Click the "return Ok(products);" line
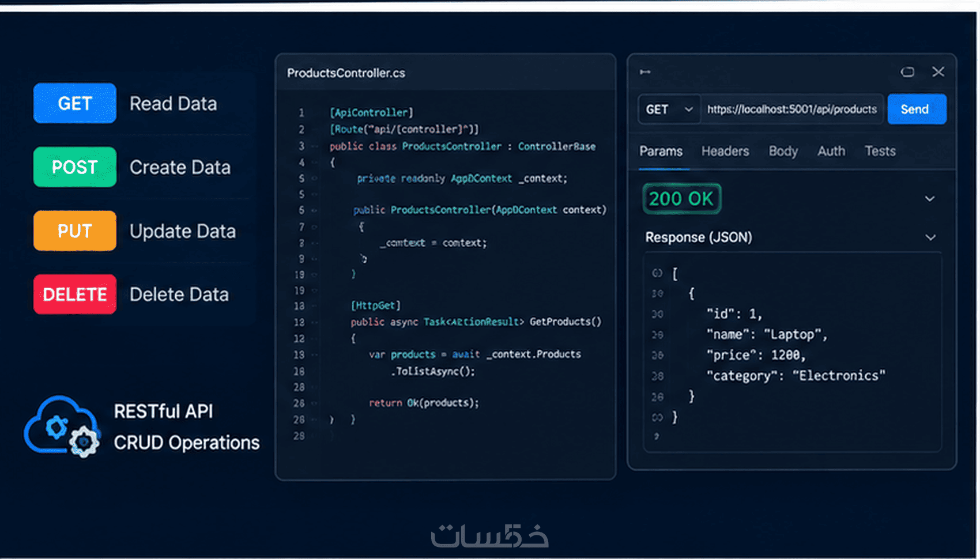The height and width of the screenshot is (559, 980). (x=424, y=403)
